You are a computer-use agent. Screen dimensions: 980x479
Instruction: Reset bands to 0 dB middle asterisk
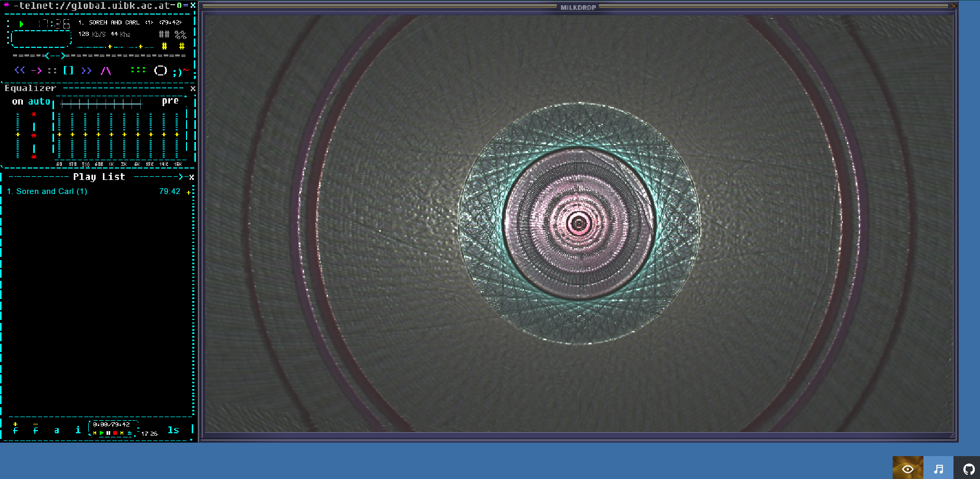[34, 136]
